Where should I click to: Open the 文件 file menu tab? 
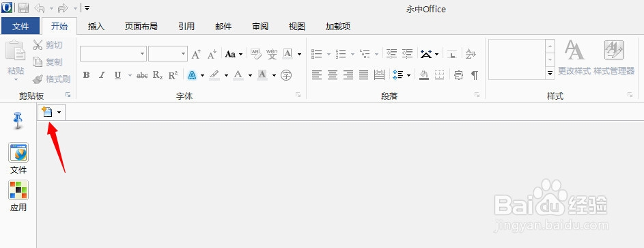(x=20, y=26)
